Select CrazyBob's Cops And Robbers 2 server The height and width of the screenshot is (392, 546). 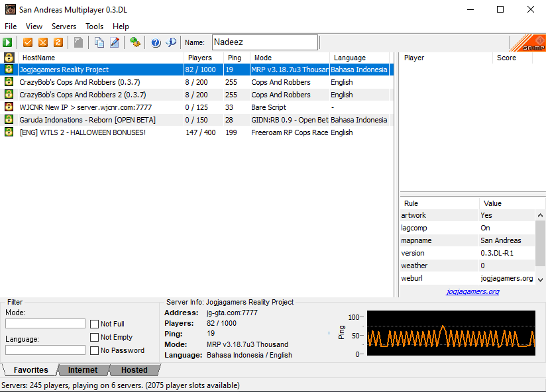(x=197, y=95)
